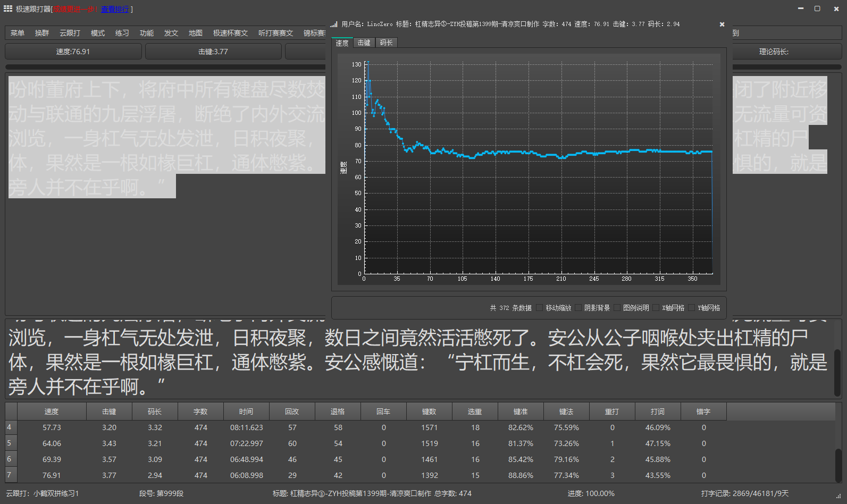
Task: Expand the 功能 menu
Action: 147,33
